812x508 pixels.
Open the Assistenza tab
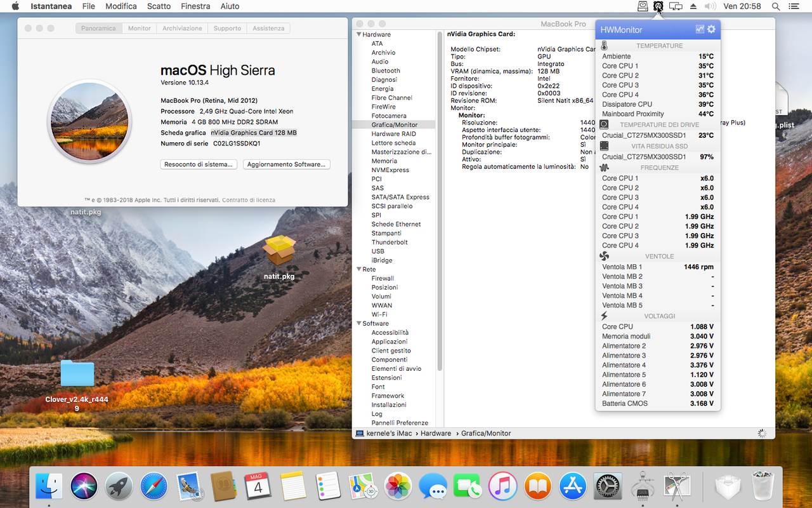pos(268,28)
